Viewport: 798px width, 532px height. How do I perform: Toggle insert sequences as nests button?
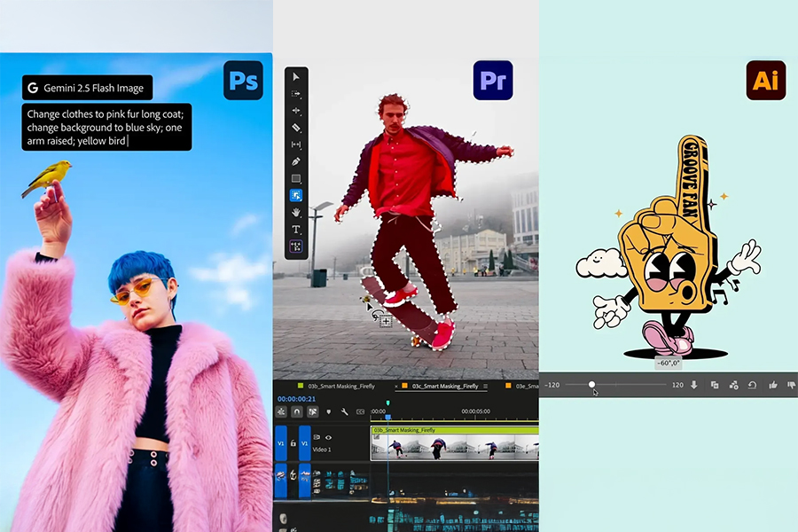tap(281, 411)
